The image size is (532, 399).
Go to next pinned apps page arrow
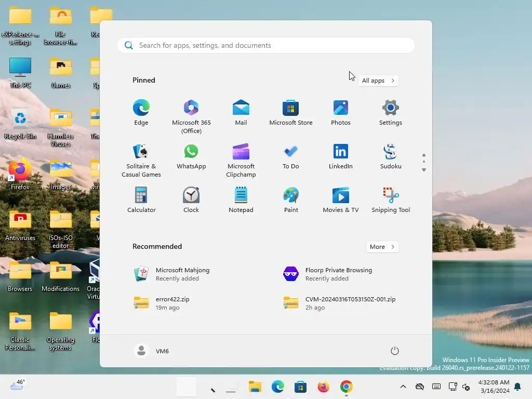(x=424, y=170)
